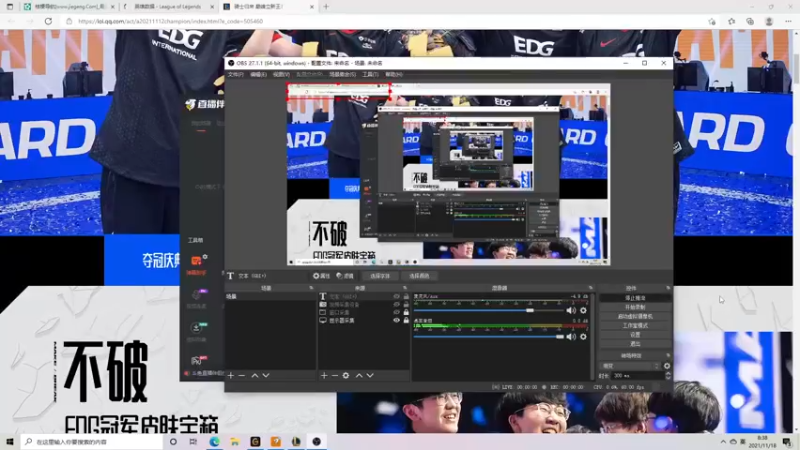Click the transition duration 300 ms field
The image size is (800, 450).
coord(637,376)
